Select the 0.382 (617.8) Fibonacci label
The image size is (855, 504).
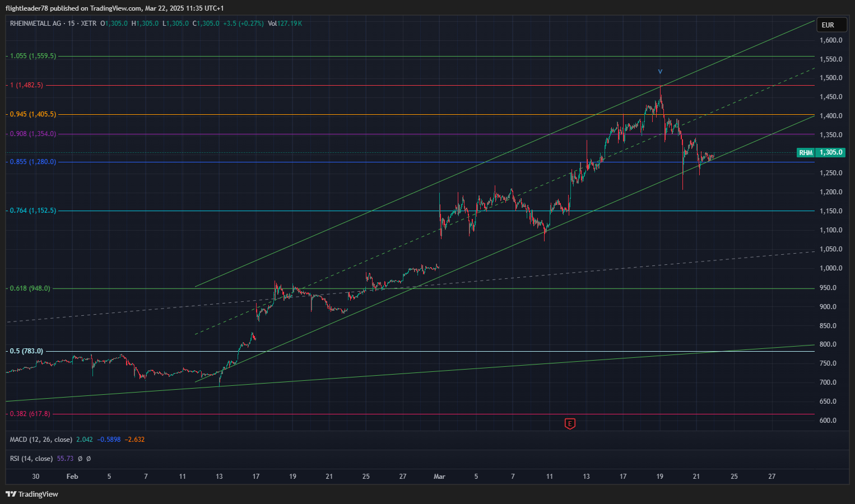pos(30,414)
